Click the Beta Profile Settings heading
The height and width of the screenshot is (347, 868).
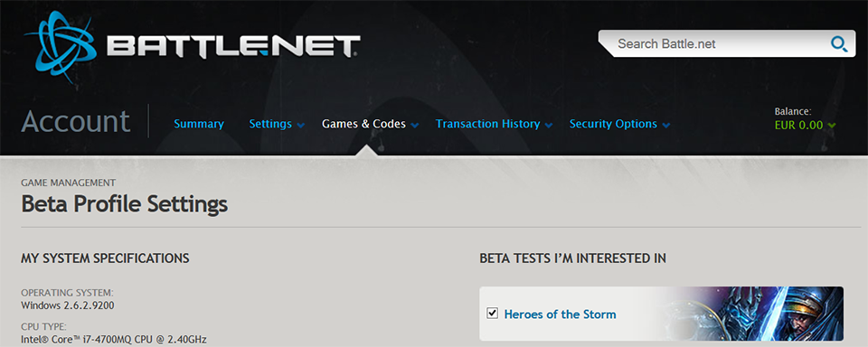click(125, 203)
